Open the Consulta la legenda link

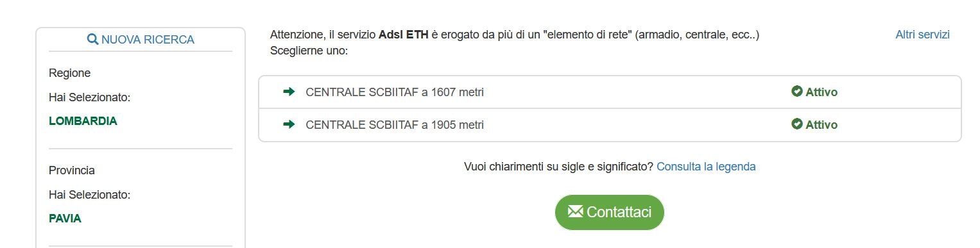point(706,167)
